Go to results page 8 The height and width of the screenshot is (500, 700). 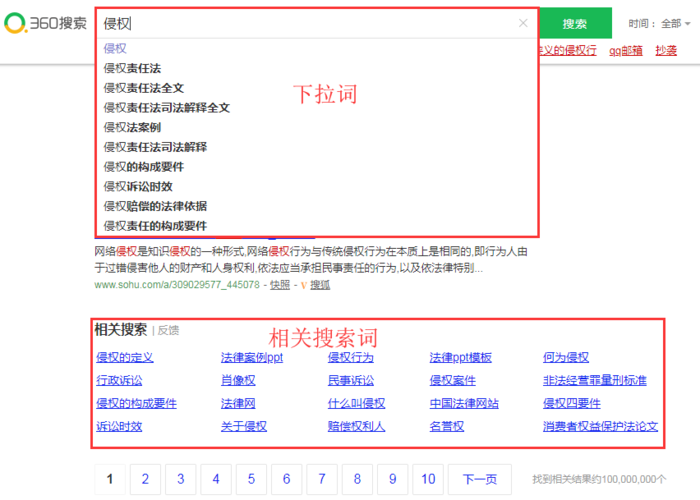357,479
